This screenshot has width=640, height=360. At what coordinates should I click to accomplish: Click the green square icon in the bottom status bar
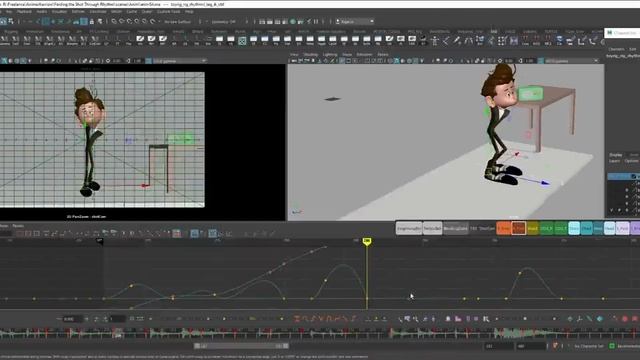[x=612, y=346]
